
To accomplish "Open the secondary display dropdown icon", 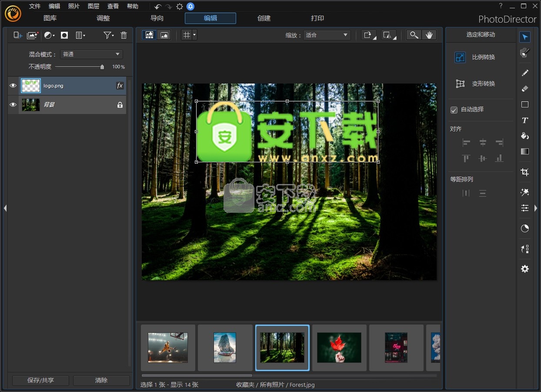I will point(389,35).
